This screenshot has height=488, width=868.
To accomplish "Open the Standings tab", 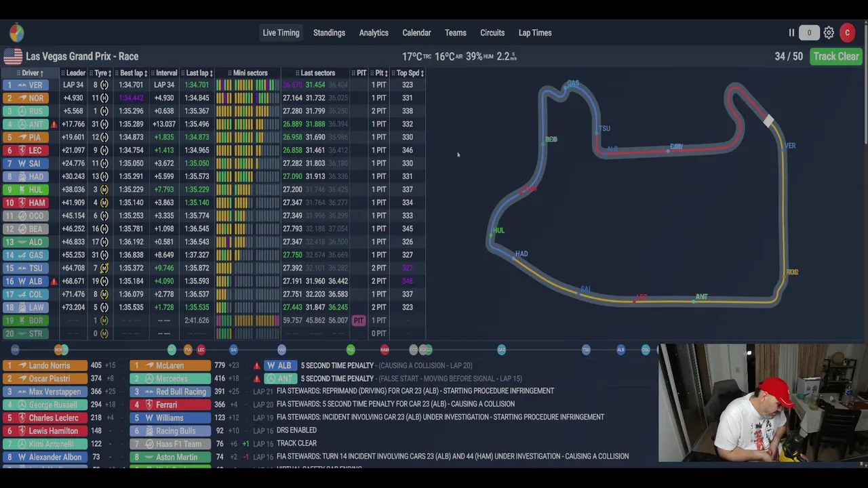I will click(x=329, y=33).
